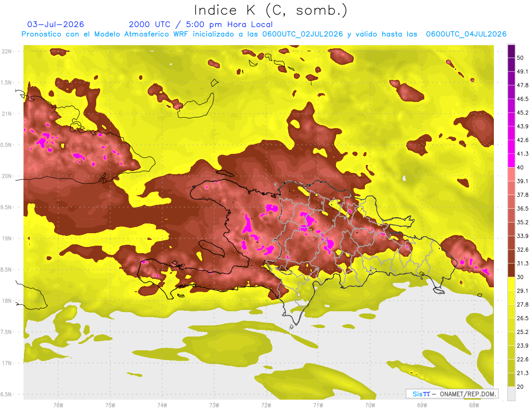Click the 20N latitude label

pos(7,176)
